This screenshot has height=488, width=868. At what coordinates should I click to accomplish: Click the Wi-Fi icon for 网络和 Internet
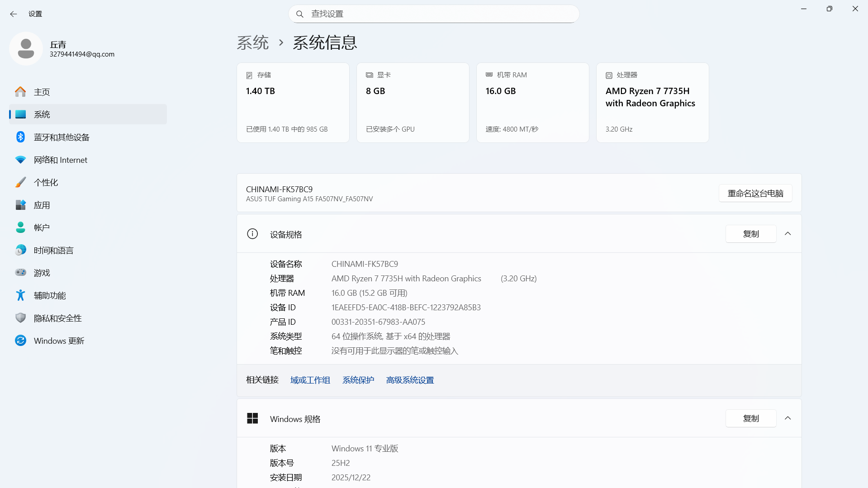point(20,160)
